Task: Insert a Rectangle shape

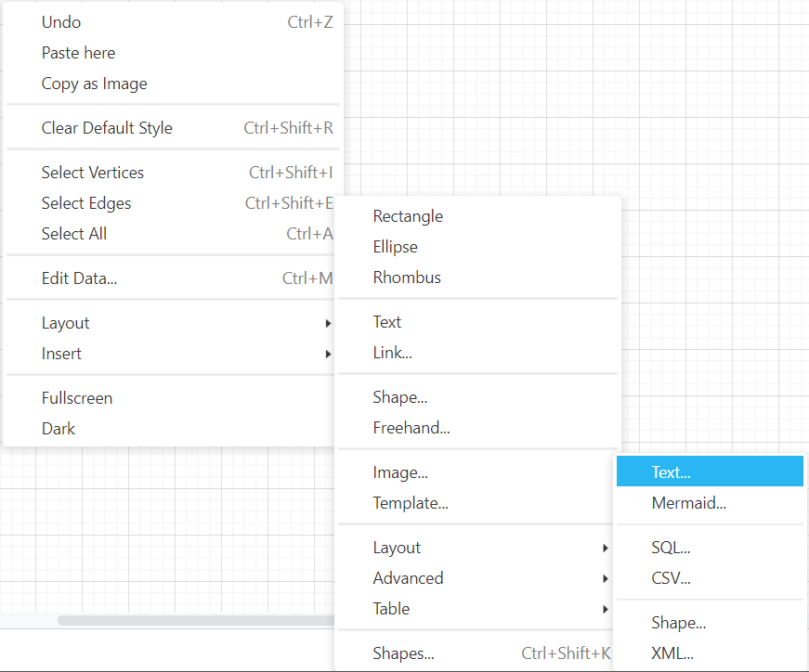Action: [x=408, y=215]
